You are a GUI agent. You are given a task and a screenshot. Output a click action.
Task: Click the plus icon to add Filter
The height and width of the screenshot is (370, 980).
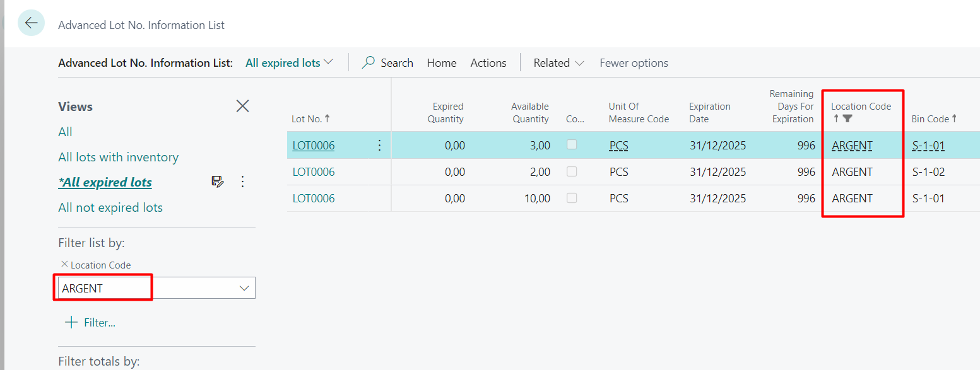pyautogui.click(x=71, y=323)
